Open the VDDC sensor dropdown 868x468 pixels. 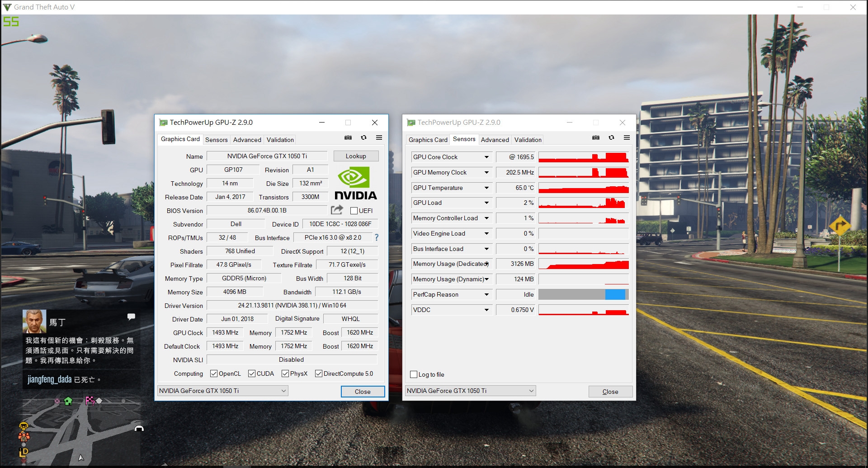486,310
